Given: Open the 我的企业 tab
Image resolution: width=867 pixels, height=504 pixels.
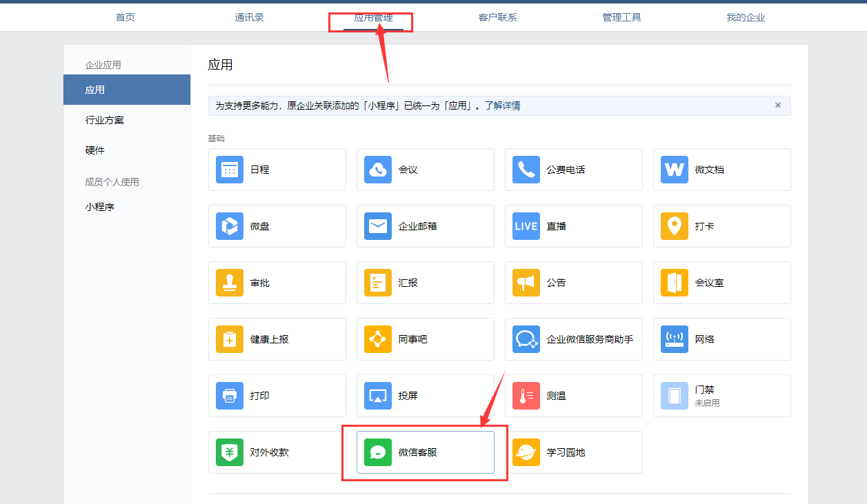Looking at the screenshot, I should pos(746,17).
